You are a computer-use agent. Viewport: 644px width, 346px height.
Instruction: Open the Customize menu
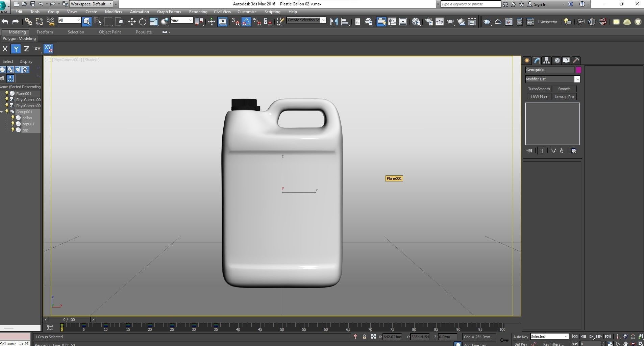[x=247, y=12]
